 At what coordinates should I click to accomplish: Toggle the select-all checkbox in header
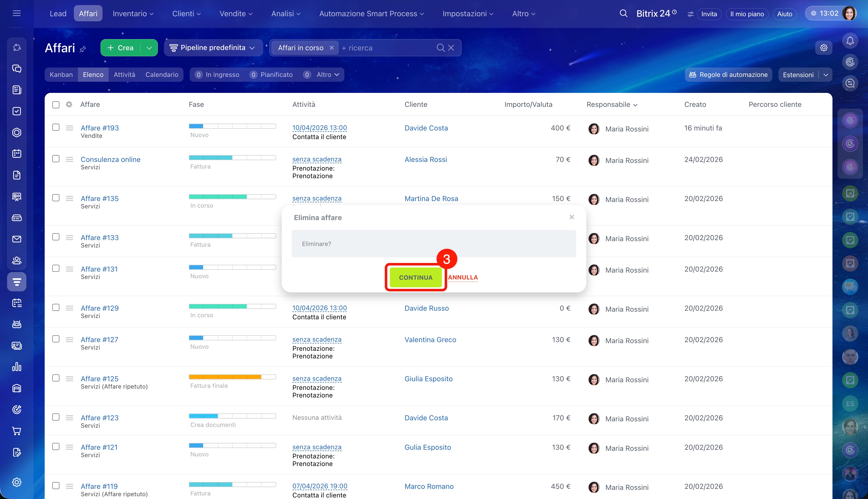point(56,105)
